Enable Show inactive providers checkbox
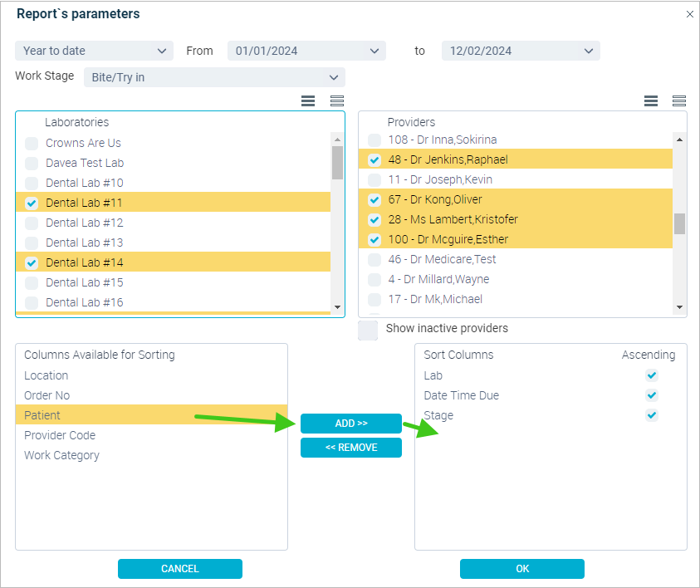Image resolution: width=700 pixels, height=588 pixels. (x=368, y=330)
